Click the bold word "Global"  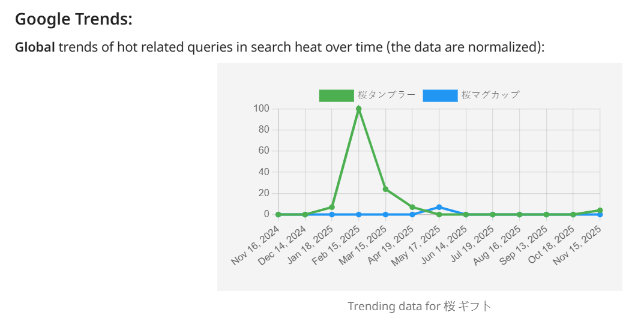click(35, 47)
